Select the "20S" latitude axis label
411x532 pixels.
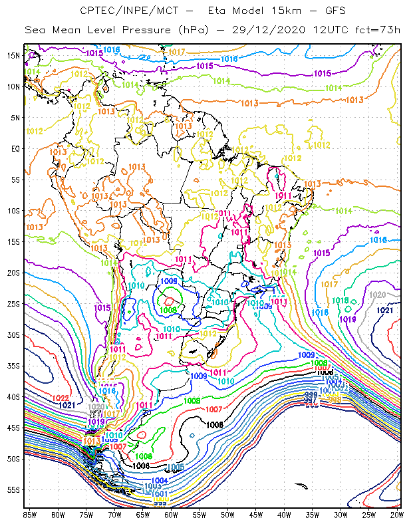(13, 273)
